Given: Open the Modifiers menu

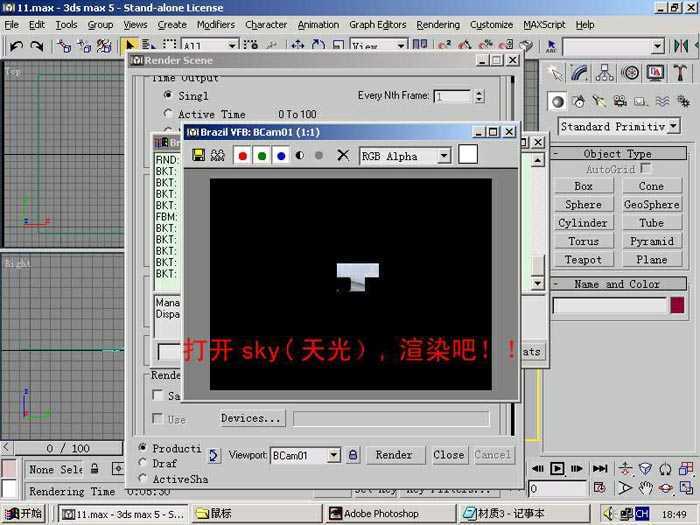Looking at the screenshot, I should (x=216, y=25).
